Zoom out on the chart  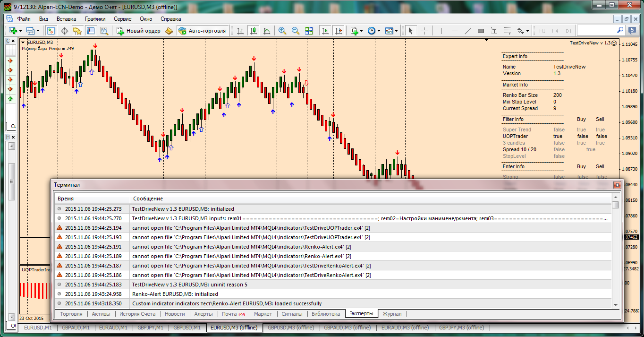pyautogui.click(x=296, y=31)
